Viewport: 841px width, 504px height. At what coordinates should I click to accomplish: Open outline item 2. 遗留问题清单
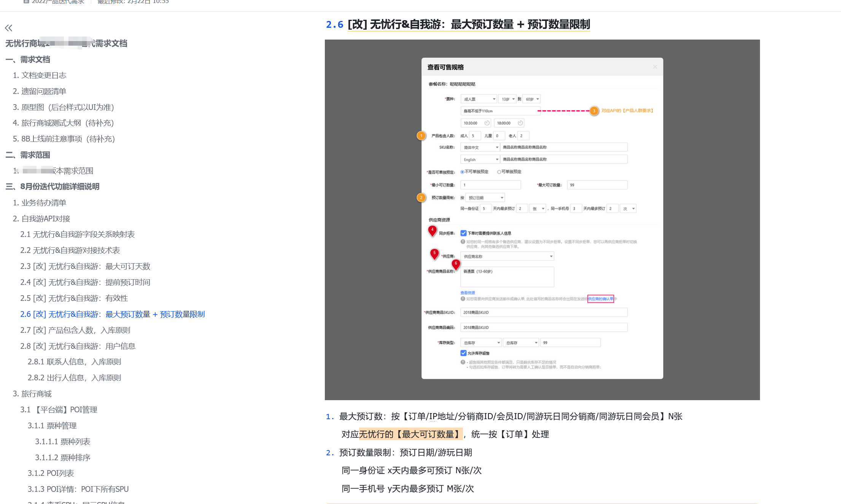coord(40,91)
